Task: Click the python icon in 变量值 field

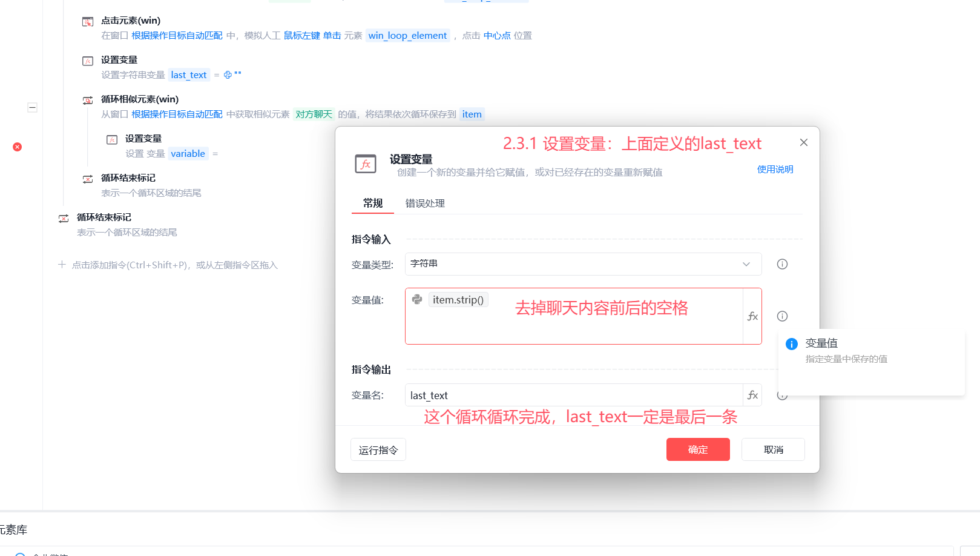Action: pyautogui.click(x=417, y=299)
